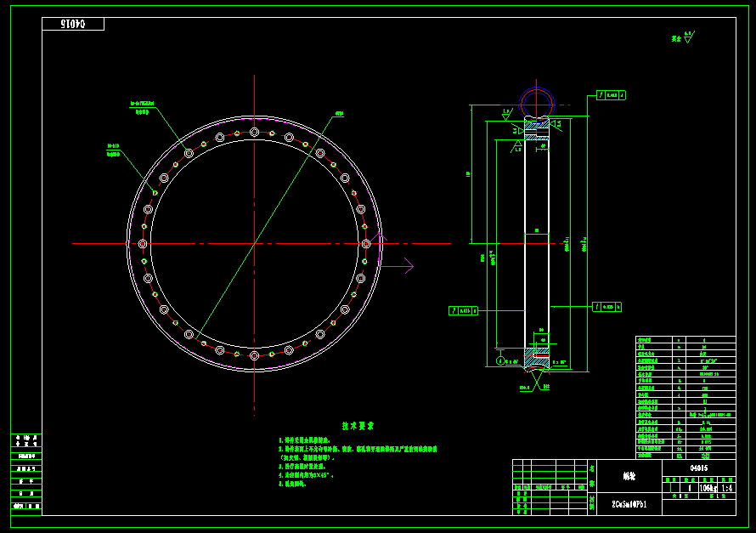Select the diameter leader label above the gear
This screenshot has width=756, height=533.
click(340, 114)
